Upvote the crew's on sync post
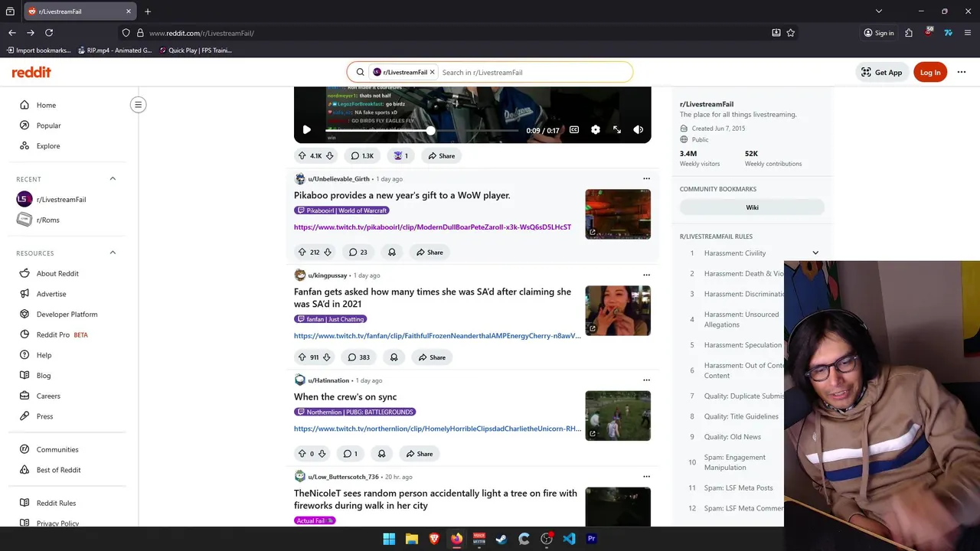 coord(302,454)
